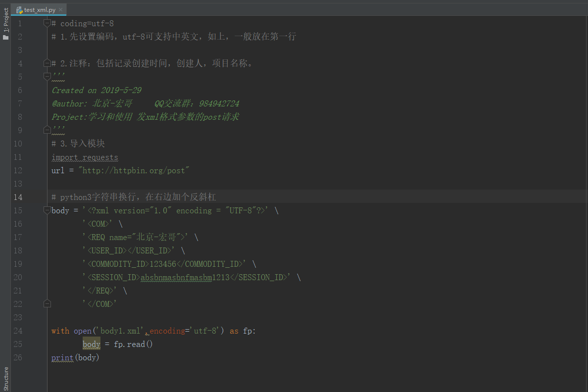Collapse the comment block starting at line 1
This screenshot has height=392, width=588.
point(47,22)
